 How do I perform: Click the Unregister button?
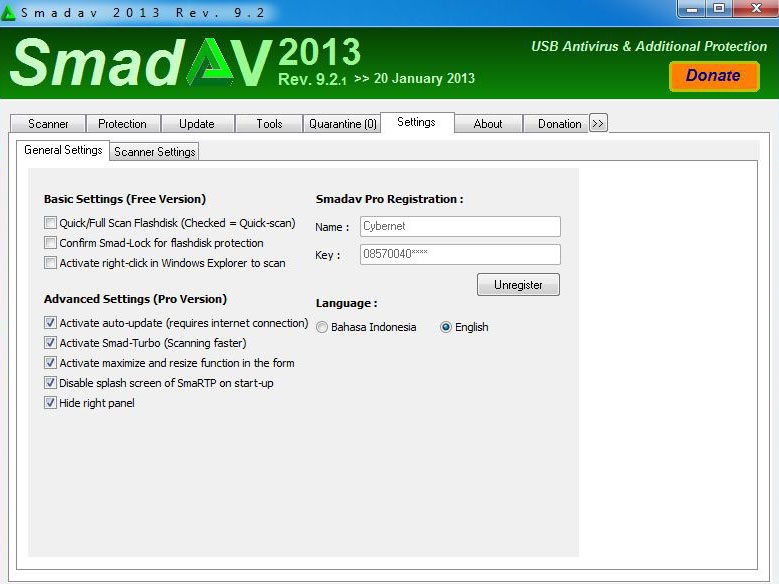518,285
